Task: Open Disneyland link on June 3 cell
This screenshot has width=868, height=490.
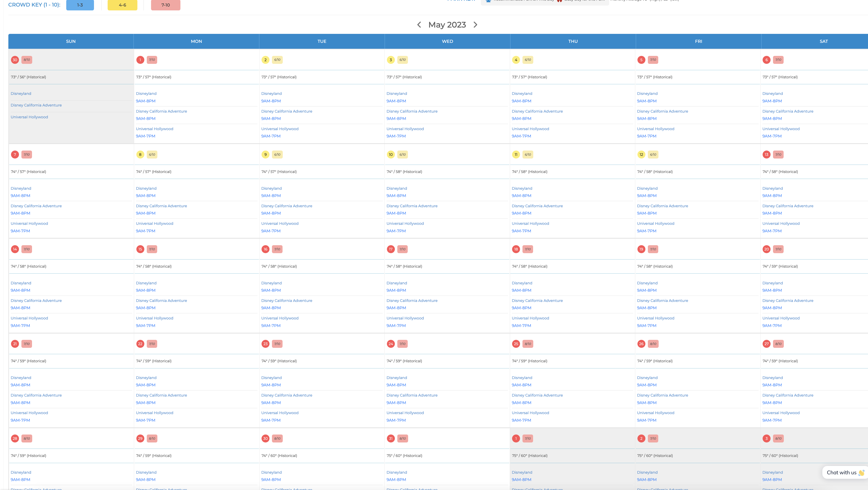Action: pos(773,472)
